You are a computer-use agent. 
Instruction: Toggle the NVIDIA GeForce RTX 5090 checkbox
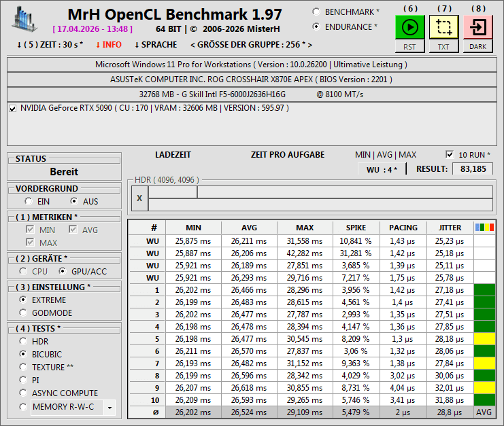(x=12, y=109)
